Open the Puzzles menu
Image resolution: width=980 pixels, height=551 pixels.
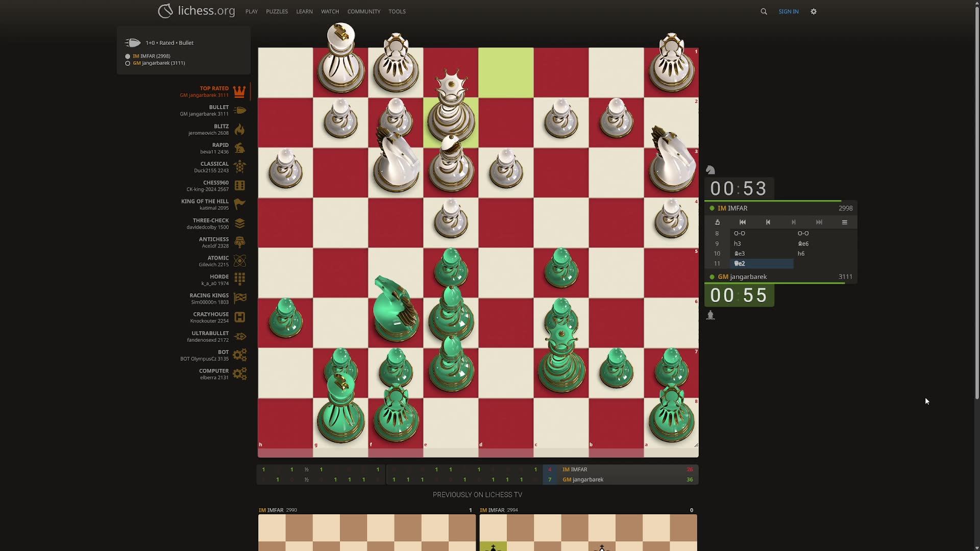pos(277,11)
